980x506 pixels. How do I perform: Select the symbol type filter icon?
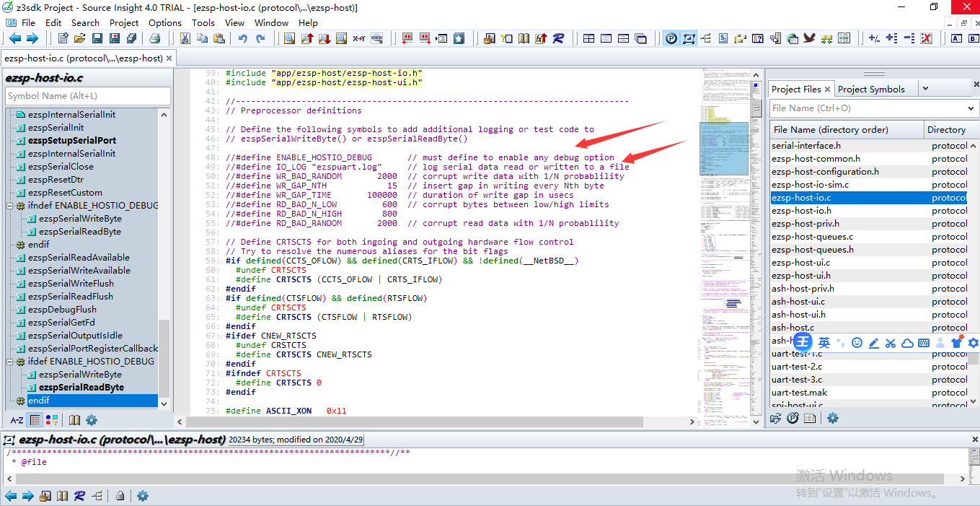(51, 420)
